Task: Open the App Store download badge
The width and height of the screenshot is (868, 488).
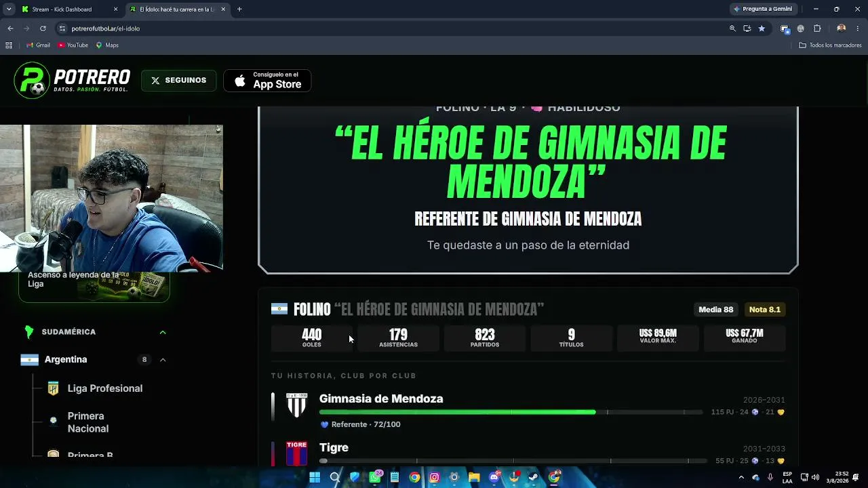Action: [267, 80]
